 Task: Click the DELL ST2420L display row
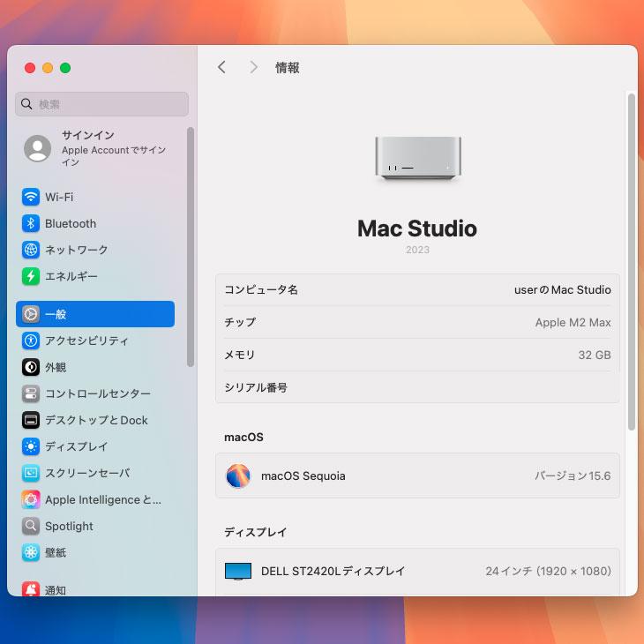point(417,571)
